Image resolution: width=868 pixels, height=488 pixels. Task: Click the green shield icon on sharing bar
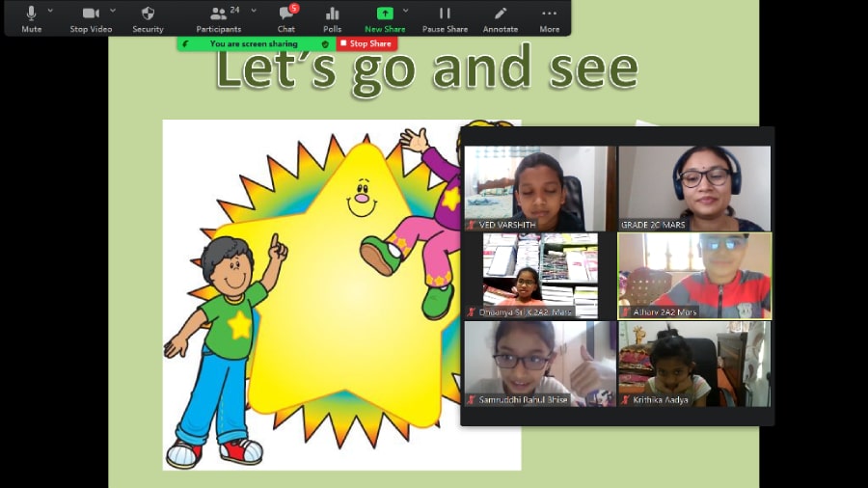[325, 43]
